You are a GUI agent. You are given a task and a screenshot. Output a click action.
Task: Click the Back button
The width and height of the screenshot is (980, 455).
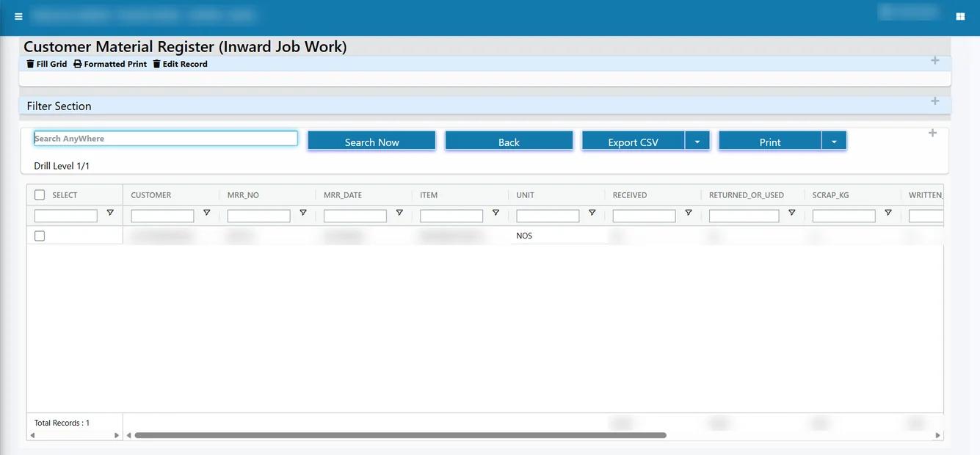(509, 142)
